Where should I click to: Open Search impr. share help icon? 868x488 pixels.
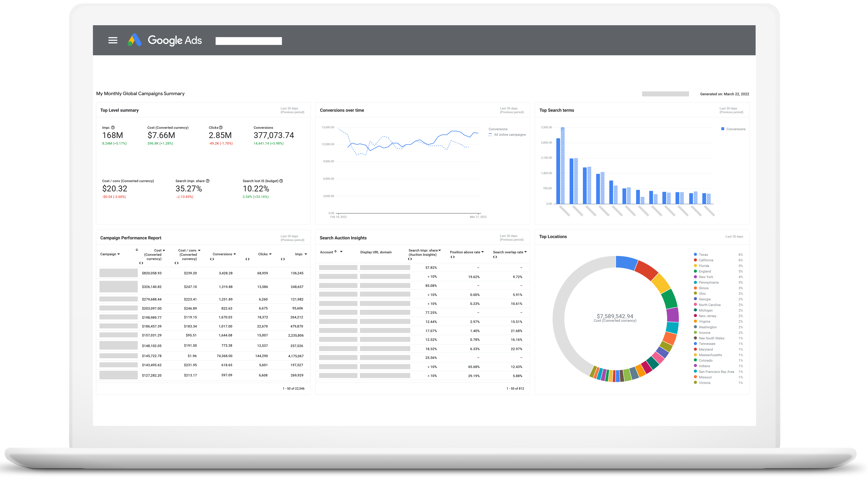click(208, 181)
